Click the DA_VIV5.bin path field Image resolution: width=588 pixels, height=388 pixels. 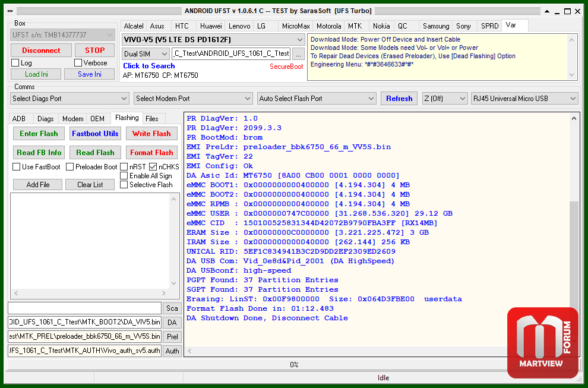(85, 323)
